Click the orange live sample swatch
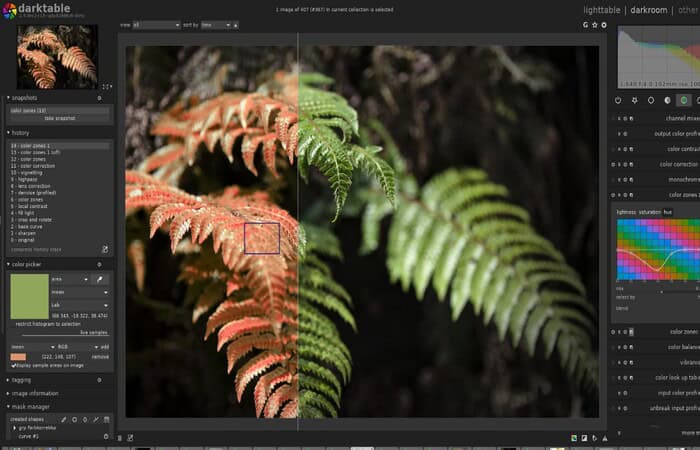The image size is (700, 450). click(18, 357)
